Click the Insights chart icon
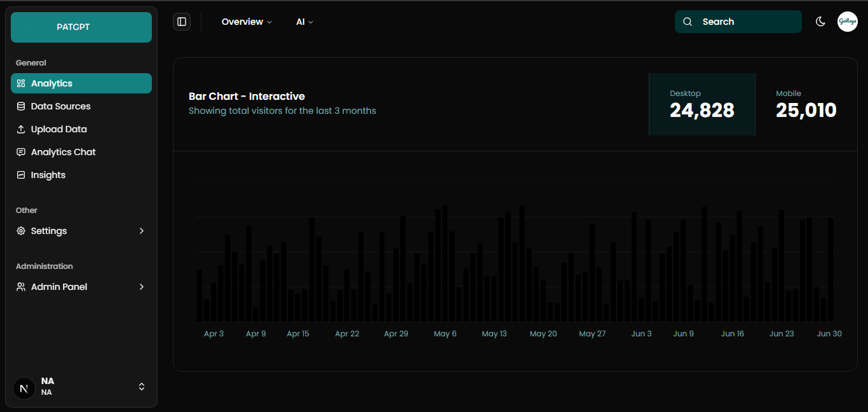 pyautogui.click(x=21, y=175)
